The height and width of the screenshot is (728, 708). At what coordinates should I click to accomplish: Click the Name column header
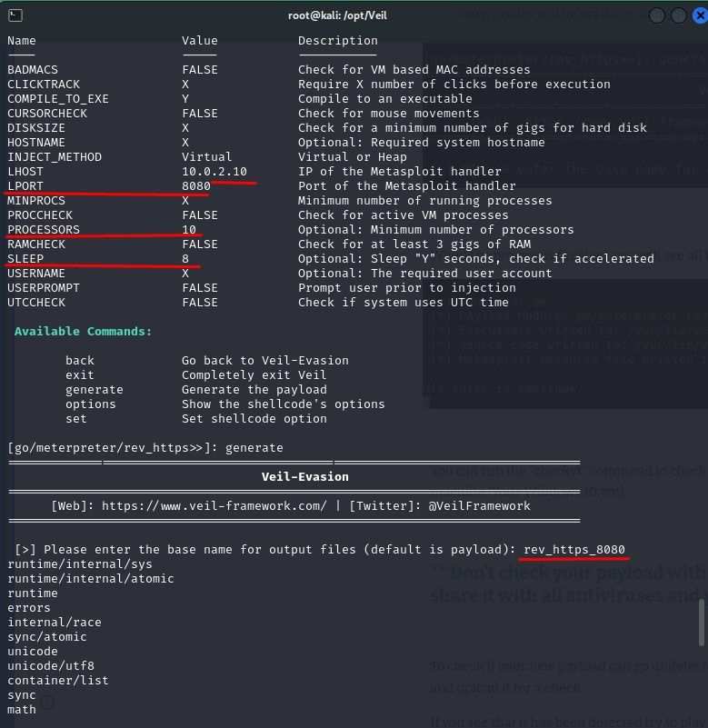pos(21,41)
